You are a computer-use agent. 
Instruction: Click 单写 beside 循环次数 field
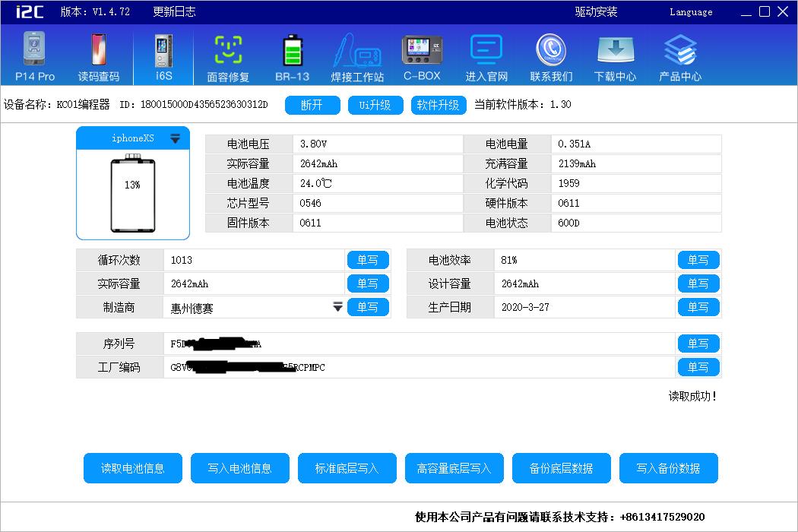[x=368, y=260]
